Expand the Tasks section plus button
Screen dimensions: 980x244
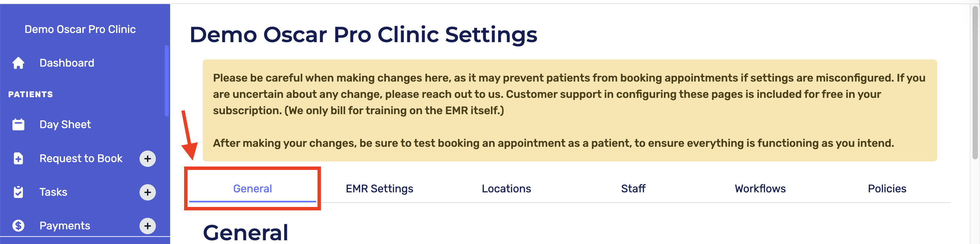[x=148, y=192]
